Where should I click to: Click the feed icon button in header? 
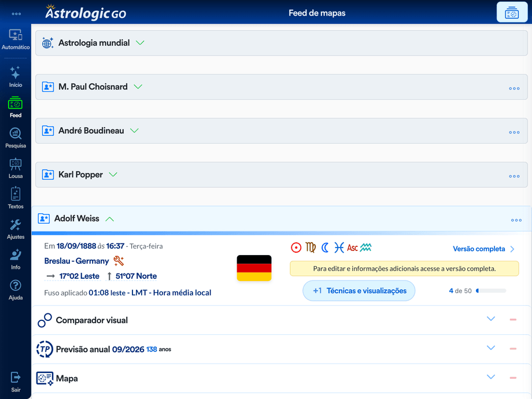512,13
